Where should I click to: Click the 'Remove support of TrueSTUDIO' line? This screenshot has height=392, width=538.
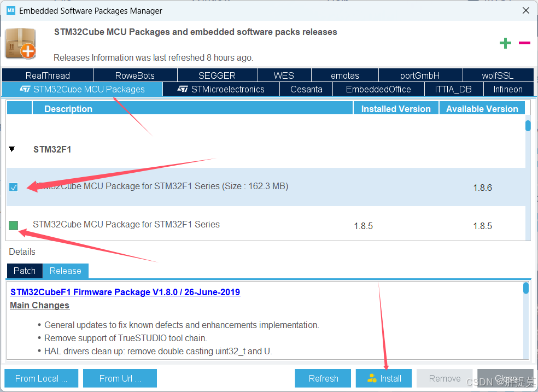[x=126, y=338]
